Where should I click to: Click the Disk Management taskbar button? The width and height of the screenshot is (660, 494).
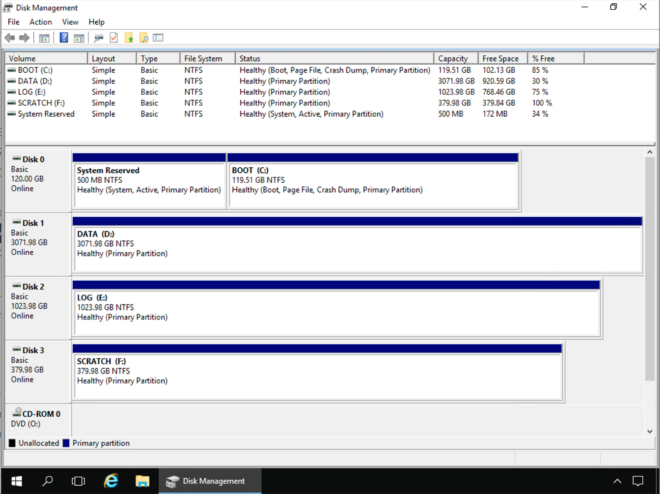pos(206,481)
